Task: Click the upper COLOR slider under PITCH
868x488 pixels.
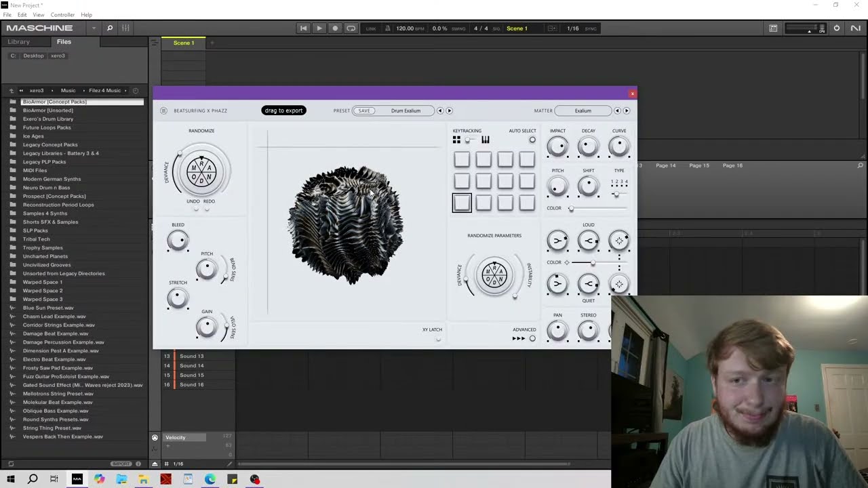Action: coord(597,208)
